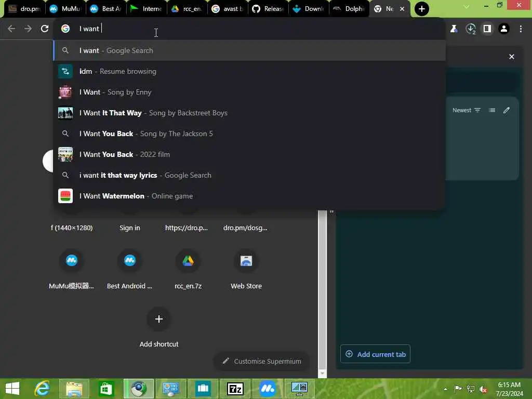Click the Add shortcut plus button
The image size is (532, 399).
coord(159,319)
